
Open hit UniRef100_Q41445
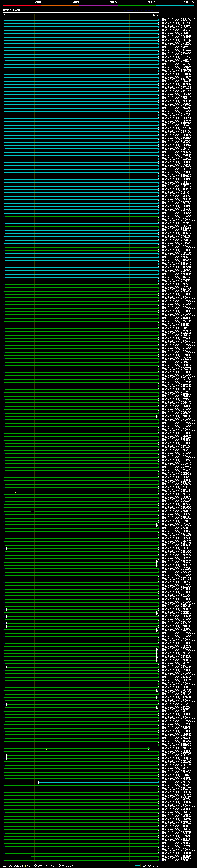177,91
